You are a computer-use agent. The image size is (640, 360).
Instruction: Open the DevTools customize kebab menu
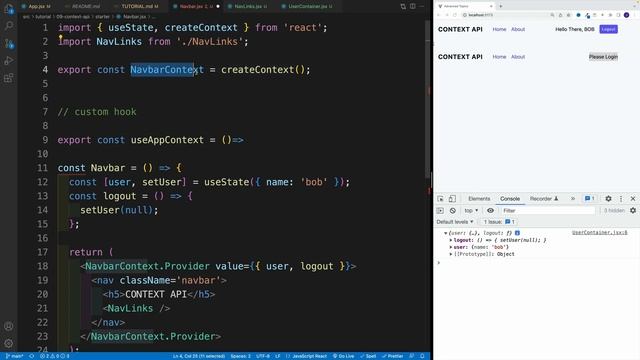[621, 199]
